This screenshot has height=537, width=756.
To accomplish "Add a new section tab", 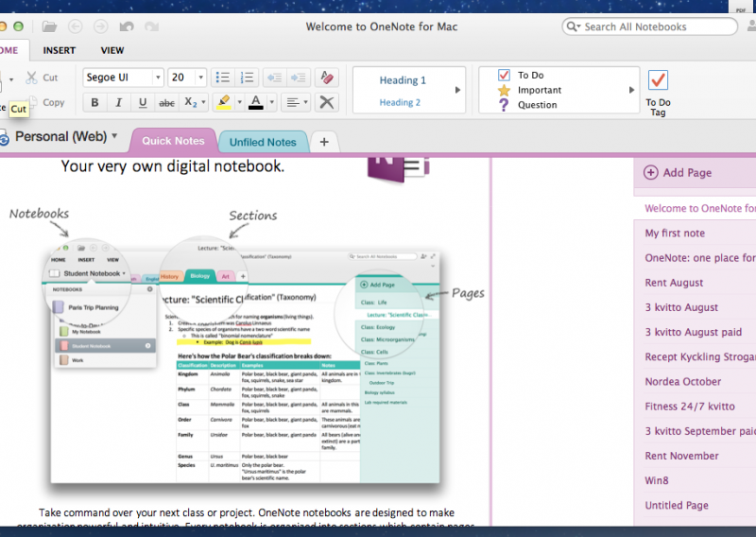I will coord(324,142).
